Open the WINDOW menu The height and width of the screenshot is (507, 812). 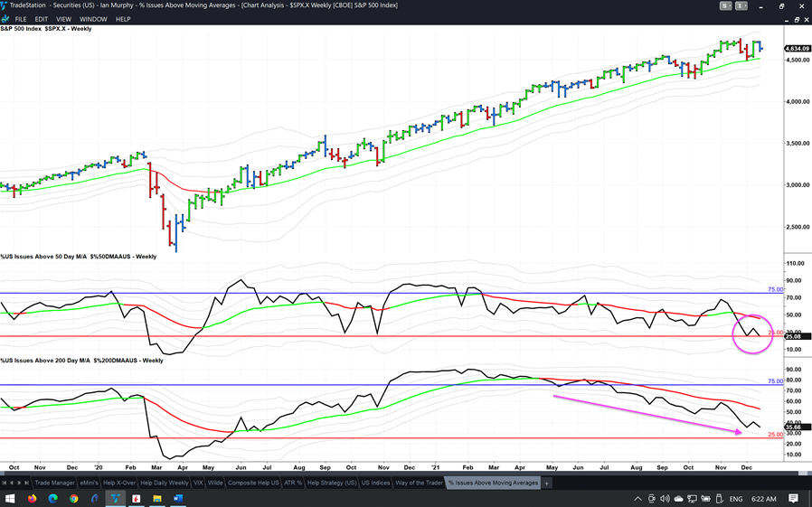click(x=93, y=19)
